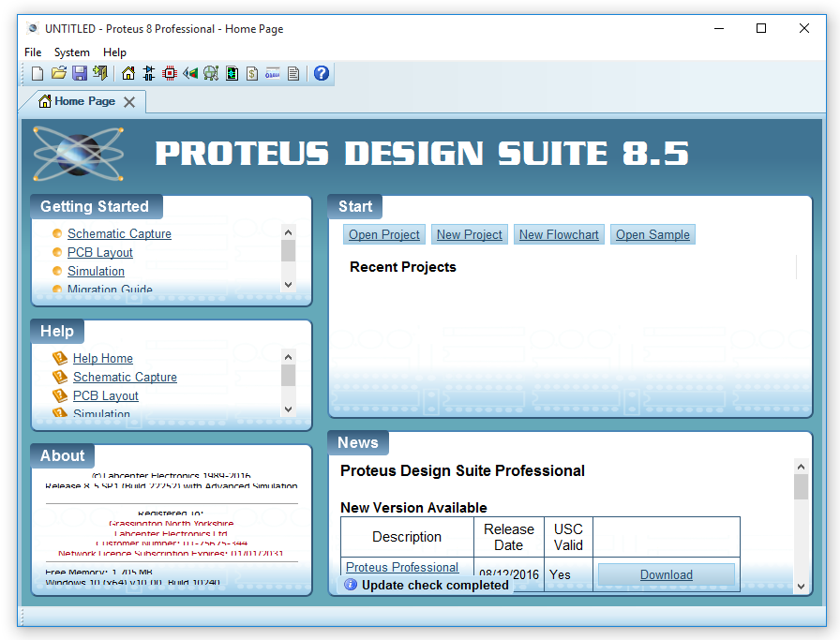The width and height of the screenshot is (840, 640).
Task: Click the USC Valid column header
Action: coord(568,537)
